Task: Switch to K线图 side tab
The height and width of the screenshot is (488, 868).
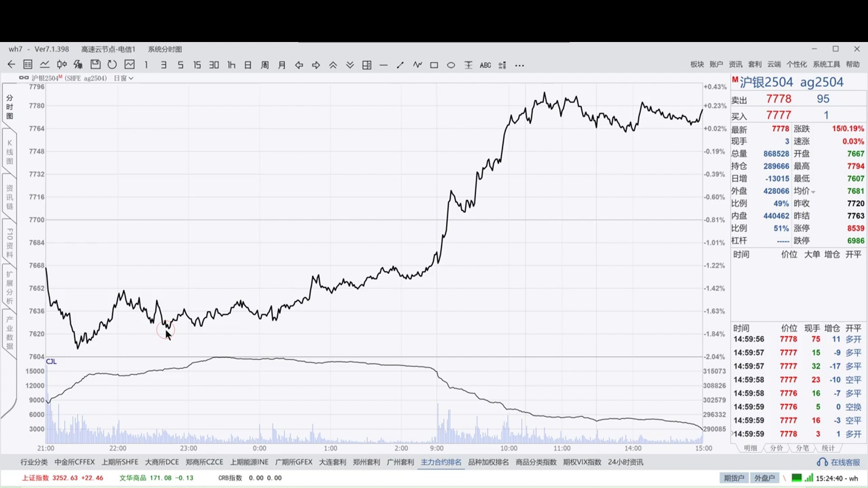Action: [9, 152]
